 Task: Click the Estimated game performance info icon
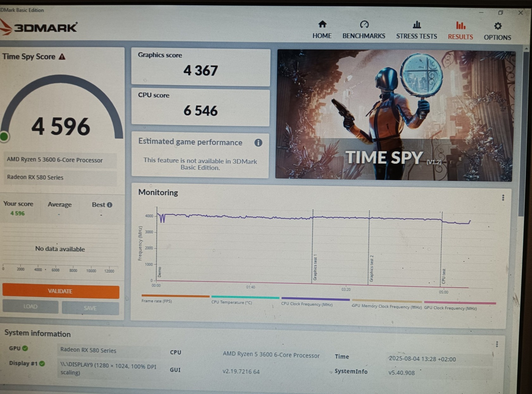[x=258, y=143]
